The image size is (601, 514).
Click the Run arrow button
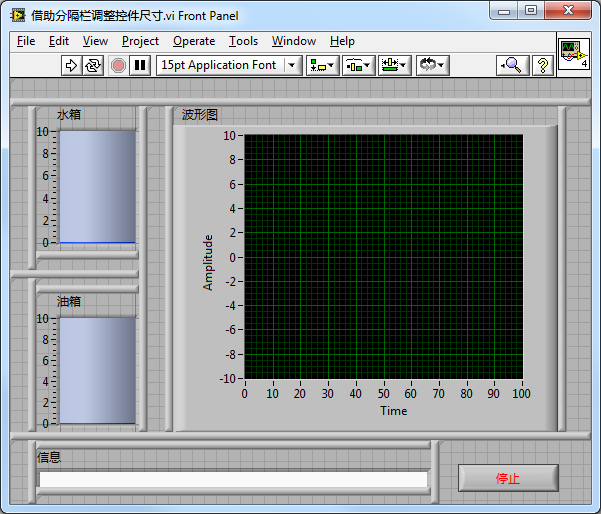coord(71,65)
